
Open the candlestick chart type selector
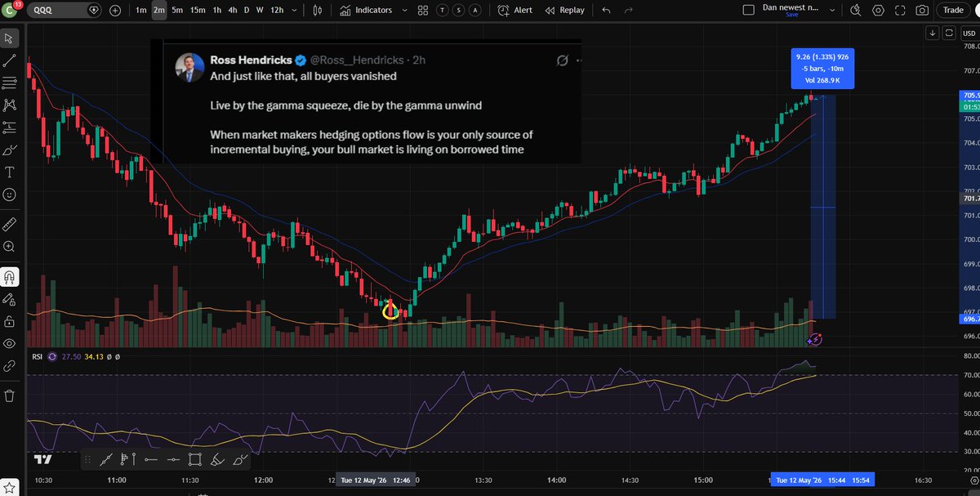tap(317, 10)
